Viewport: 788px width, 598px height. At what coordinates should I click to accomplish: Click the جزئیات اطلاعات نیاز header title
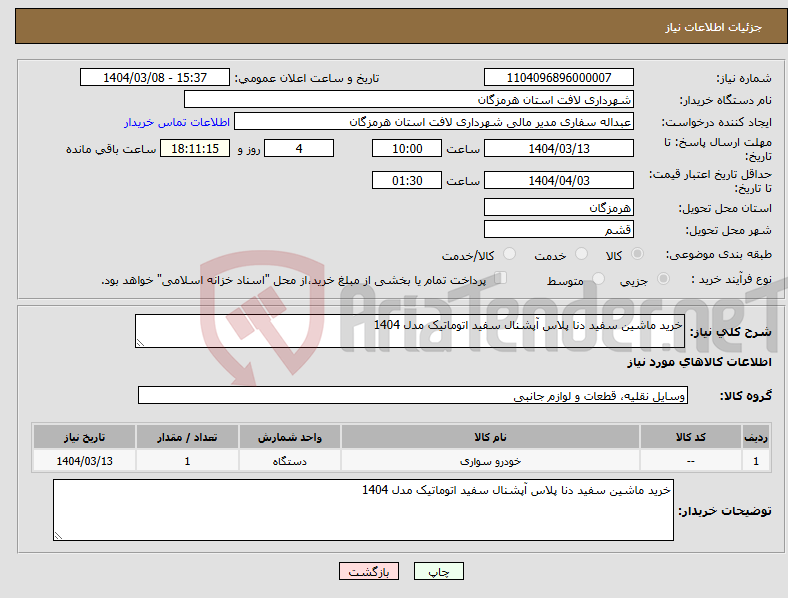[714, 27]
